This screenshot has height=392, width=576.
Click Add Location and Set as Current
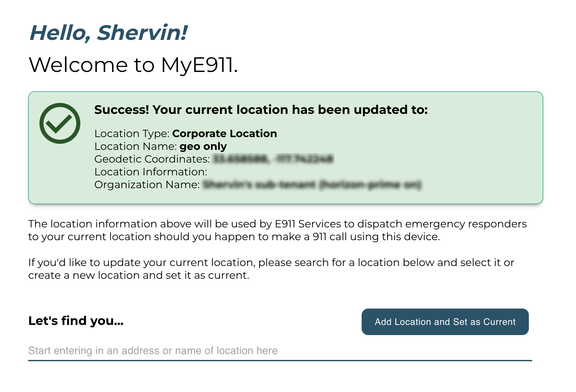point(445,322)
